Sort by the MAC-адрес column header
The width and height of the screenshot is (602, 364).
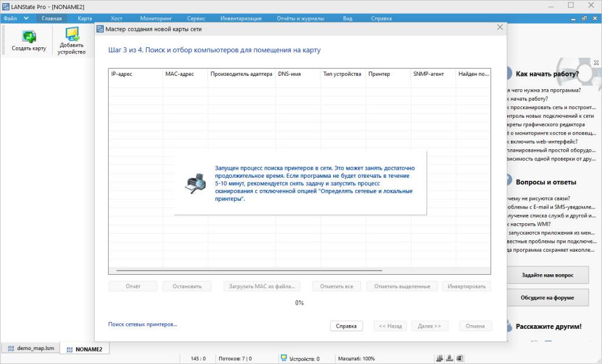[x=185, y=74]
